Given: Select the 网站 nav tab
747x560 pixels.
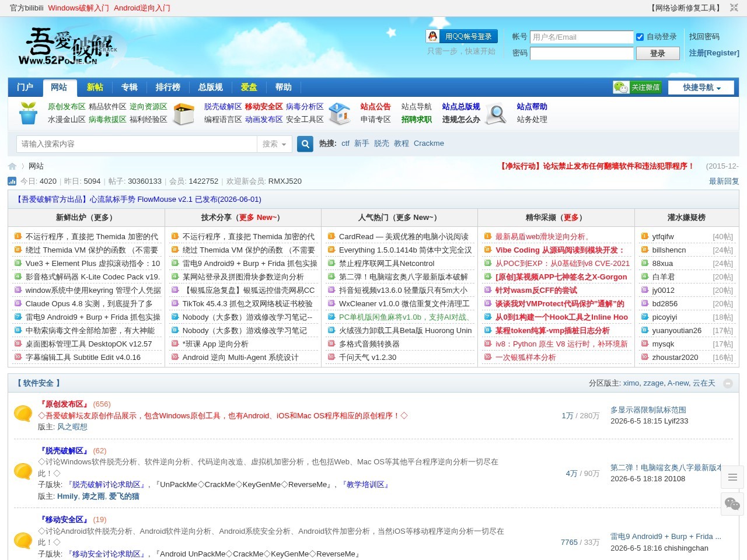Looking at the screenshot, I should point(59,87).
